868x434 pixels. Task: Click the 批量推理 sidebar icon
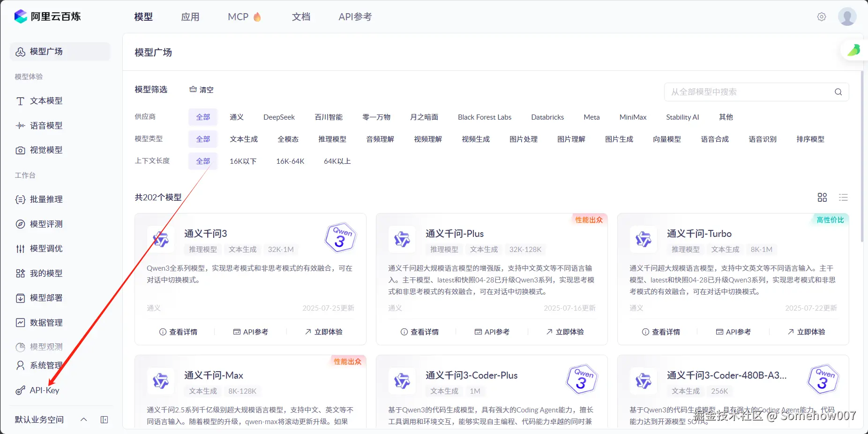(20, 199)
